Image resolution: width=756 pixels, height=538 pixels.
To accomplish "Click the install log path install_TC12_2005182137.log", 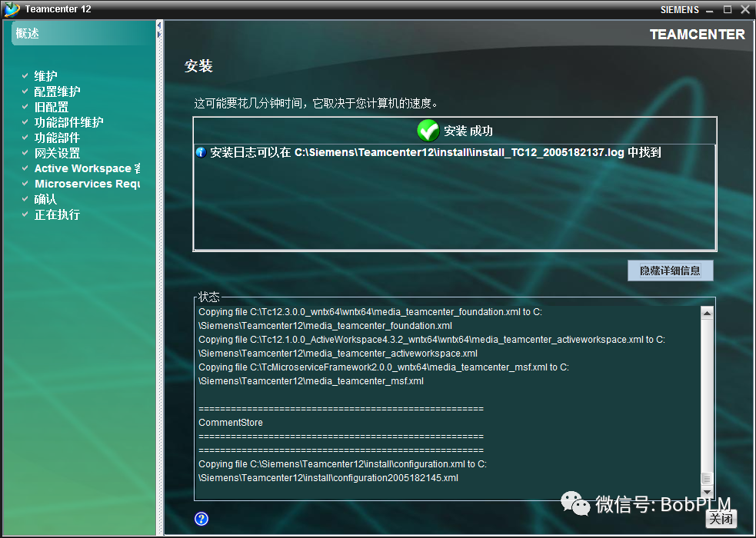I will tap(459, 153).
